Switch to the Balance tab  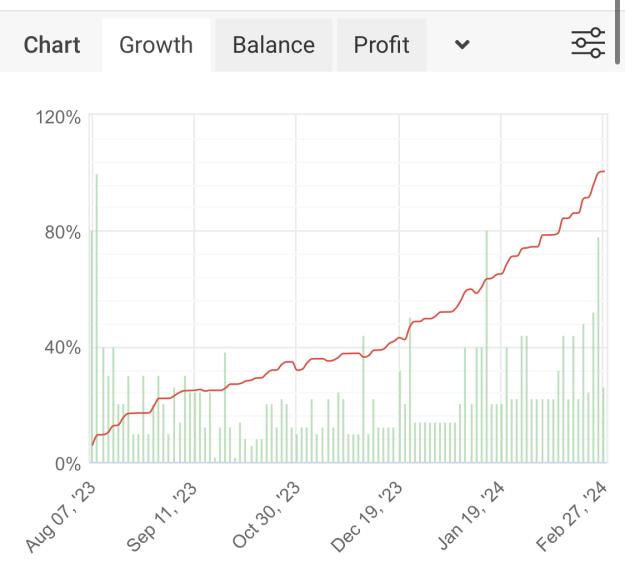[x=273, y=45]
